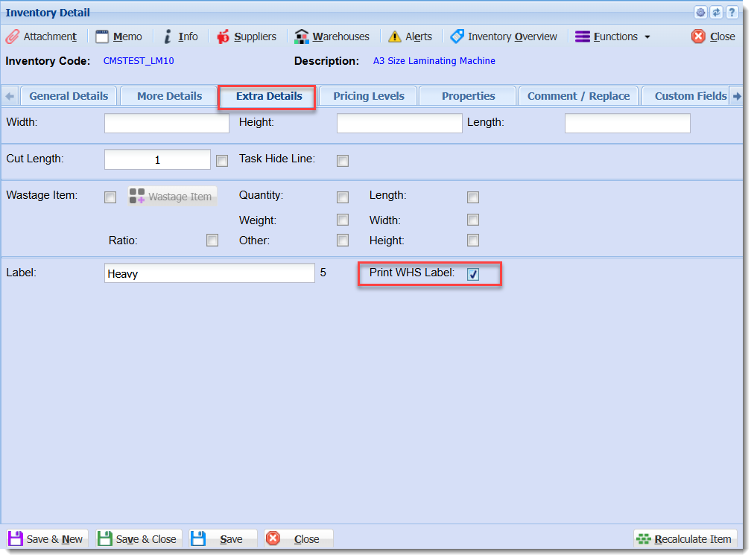Tick the Wastage Item checkbox
This screenshot has height=560, width=754.
110,197
